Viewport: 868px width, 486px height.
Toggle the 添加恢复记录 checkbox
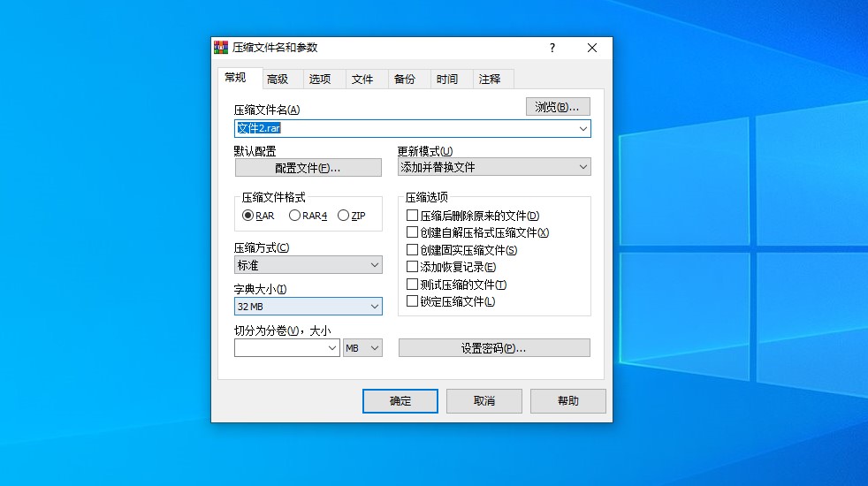[x=412, y=267]
